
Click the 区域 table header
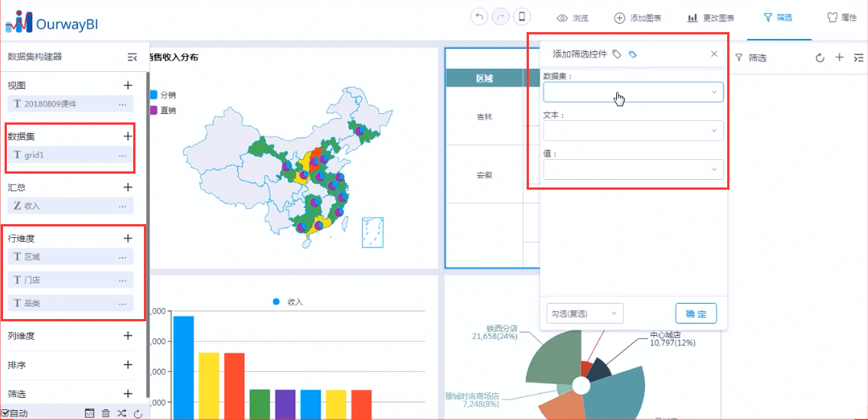click(x=485, y=78)
